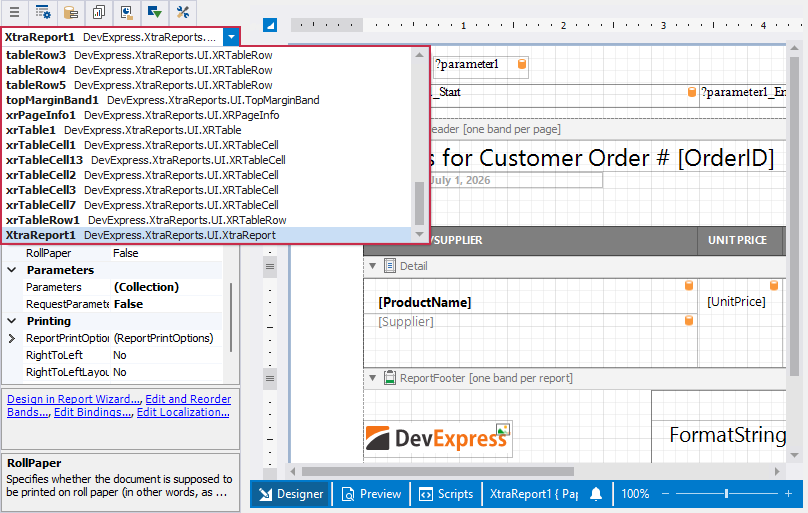Click the orange tag on UnitPrice cell

pyautogui.click(x=773, y=286)
